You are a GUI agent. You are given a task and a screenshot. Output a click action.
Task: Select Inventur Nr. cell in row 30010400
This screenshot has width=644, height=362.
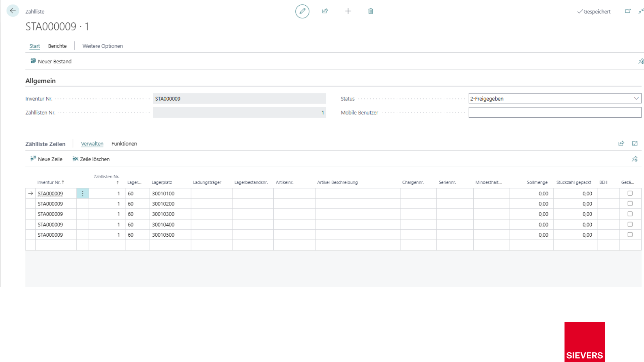56,225
